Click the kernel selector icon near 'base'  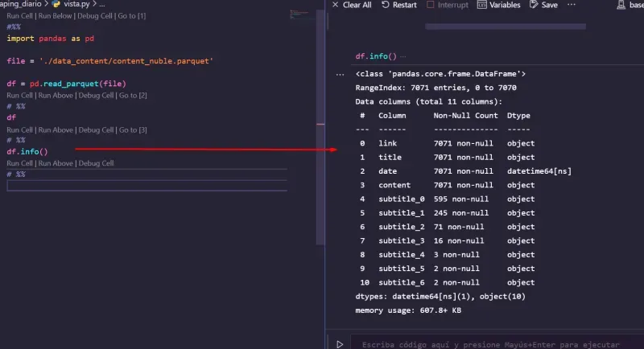tap(621, 5)
